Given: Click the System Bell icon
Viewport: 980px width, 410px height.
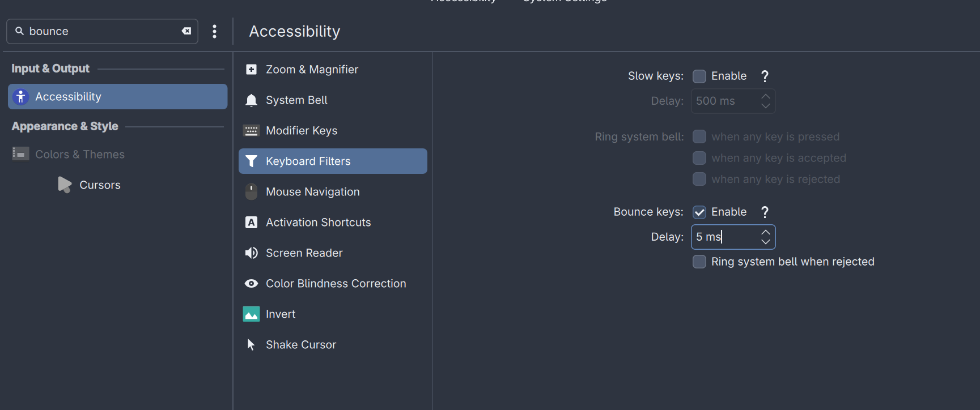Looking at the screenshot, I should coord(251,100).
